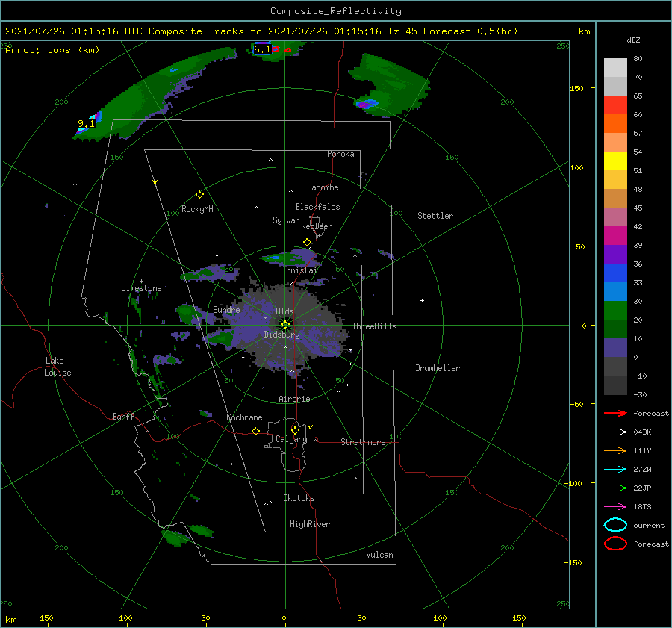Click the green 22JP track arrow
Screen dimensions: 672x628
tap(615, 488)
